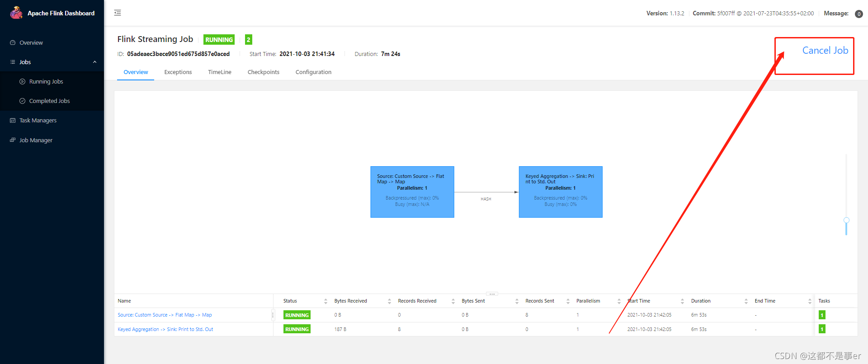Click RUNNING status of Keyed Aggregation row

(297, 329)
